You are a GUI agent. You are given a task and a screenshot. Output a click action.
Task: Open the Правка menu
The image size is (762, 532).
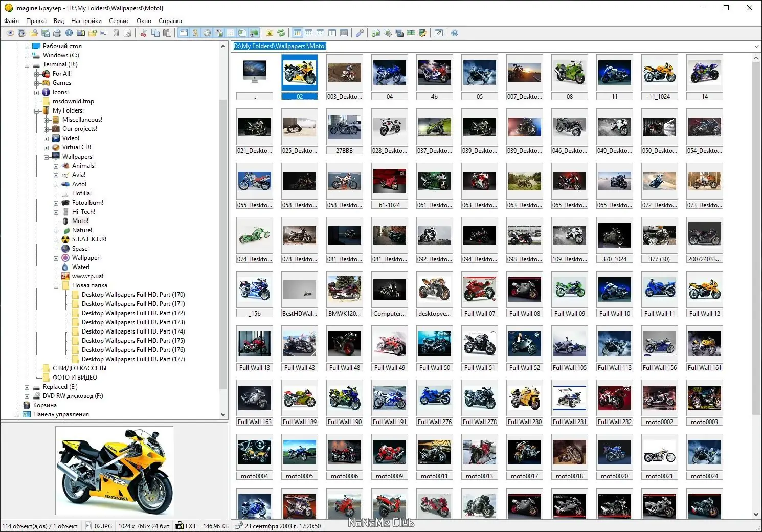(36, 21)
